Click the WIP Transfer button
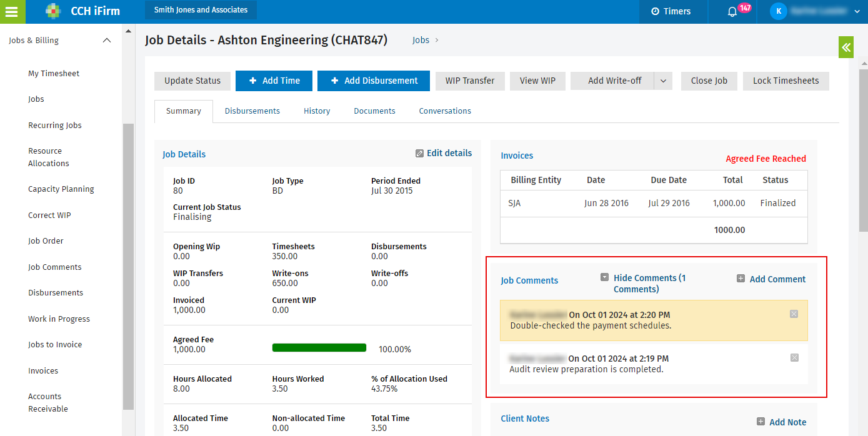868x436 pixels. point(470,81)
